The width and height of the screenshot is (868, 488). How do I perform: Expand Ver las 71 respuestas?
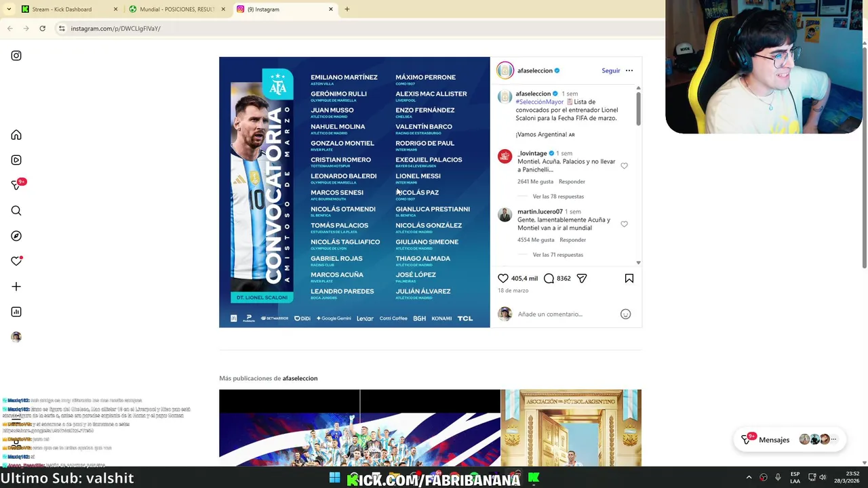tap(557, 255)
